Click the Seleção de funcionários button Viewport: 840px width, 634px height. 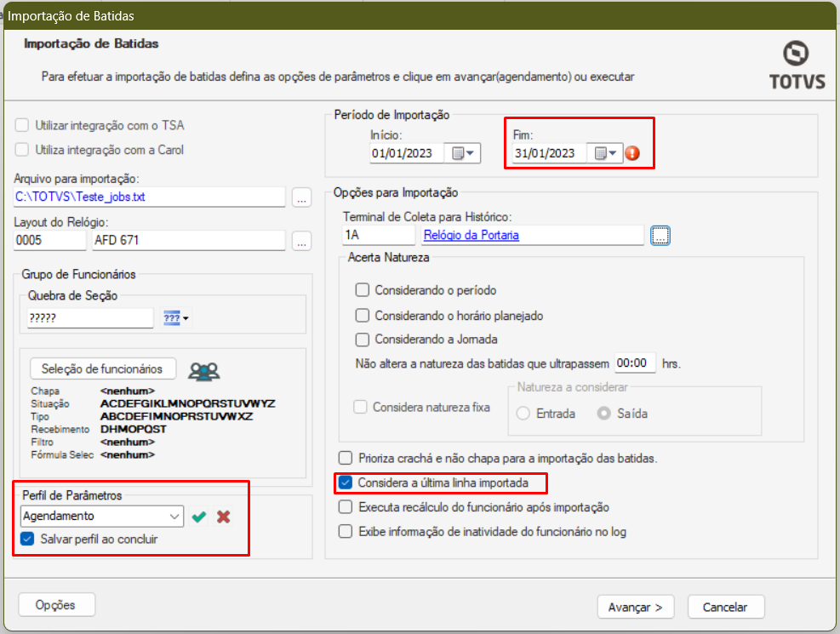(102, 369)
